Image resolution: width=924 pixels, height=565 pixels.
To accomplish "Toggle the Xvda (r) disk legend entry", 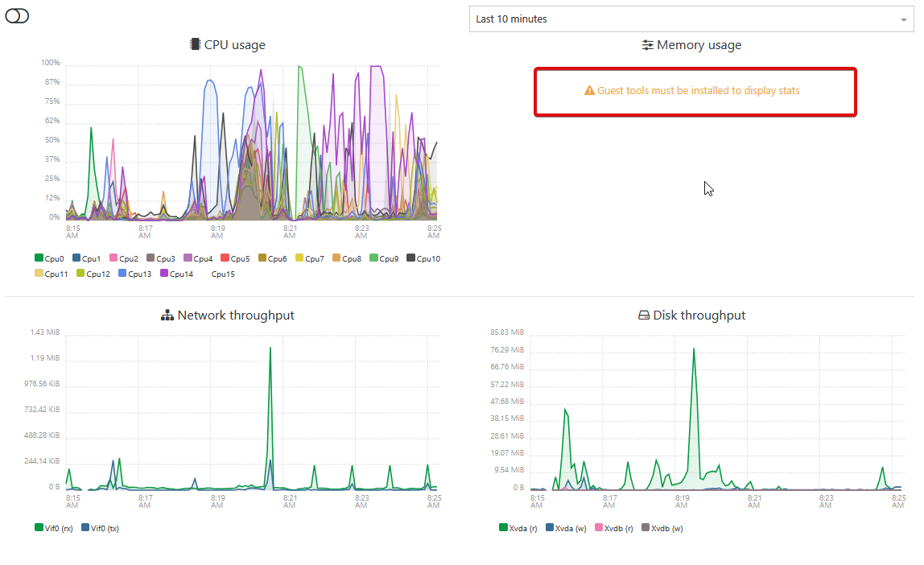I will point(518,528).
